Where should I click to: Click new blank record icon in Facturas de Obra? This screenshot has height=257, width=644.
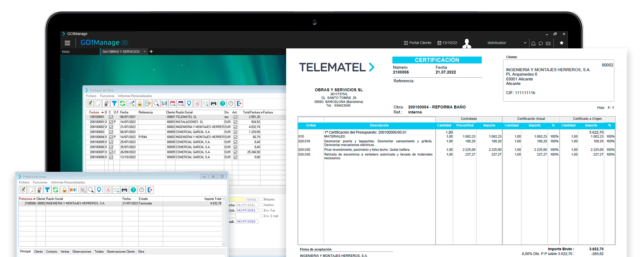point(98,103)
